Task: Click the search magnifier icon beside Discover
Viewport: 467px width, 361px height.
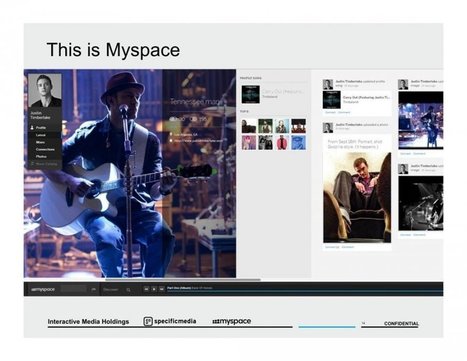Action: pyautogui.click(x=128, y=290)
